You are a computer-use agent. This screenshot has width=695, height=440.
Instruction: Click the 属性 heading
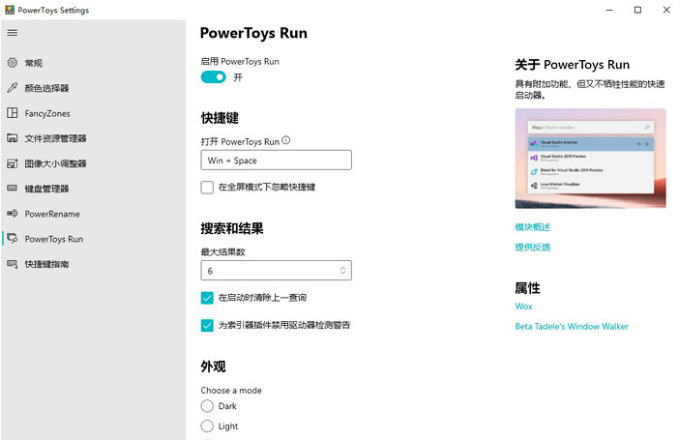pyautogui.click(x=527, y=288)
